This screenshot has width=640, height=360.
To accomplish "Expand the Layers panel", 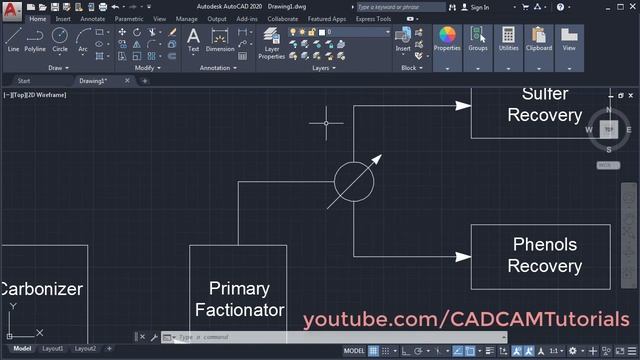I will coord(324,68).
